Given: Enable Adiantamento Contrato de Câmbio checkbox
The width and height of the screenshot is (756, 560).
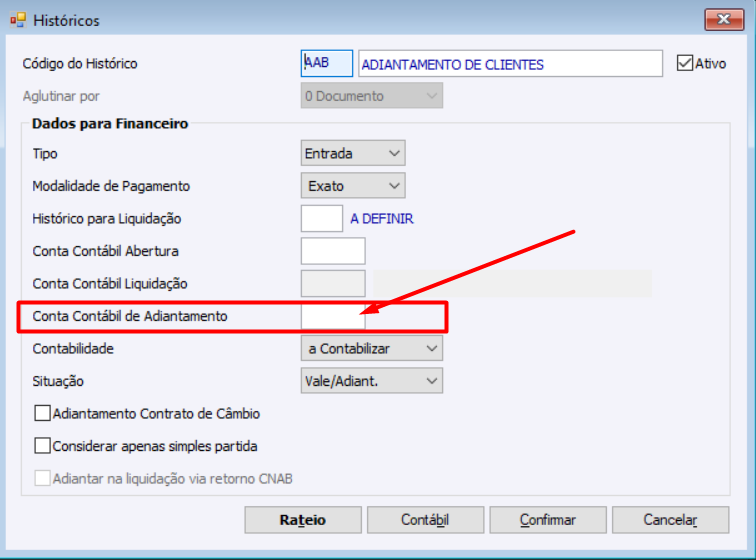Looking at the screenshot, I should tap(42, 413).
